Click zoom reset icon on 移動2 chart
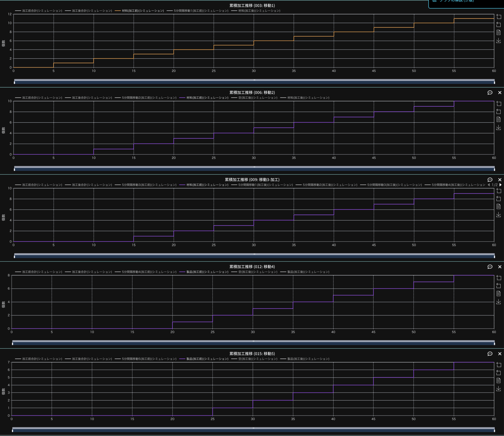The height and width of the screenshot is (436, 504). click(x=499, y=112)
